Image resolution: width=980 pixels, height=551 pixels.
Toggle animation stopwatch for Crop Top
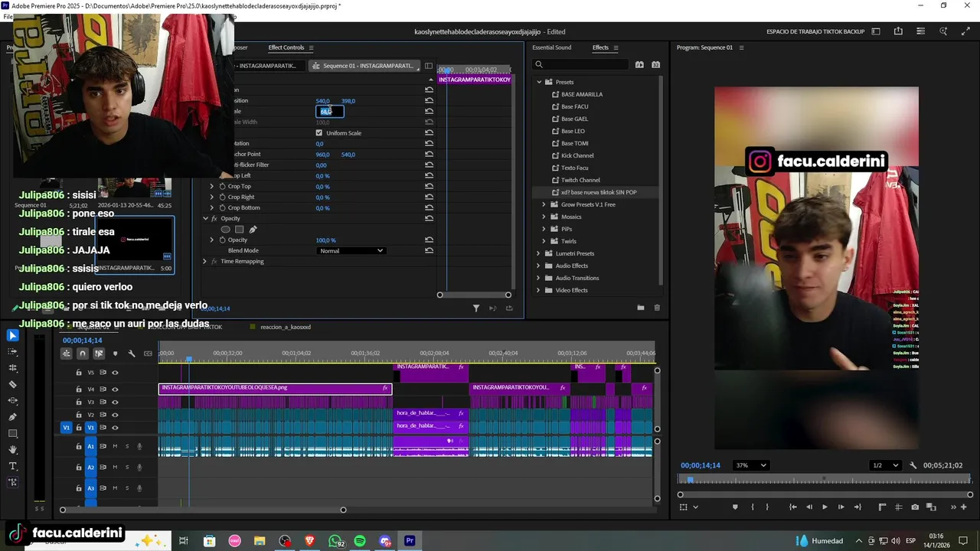pyautogui.click(x=222, y=187)
